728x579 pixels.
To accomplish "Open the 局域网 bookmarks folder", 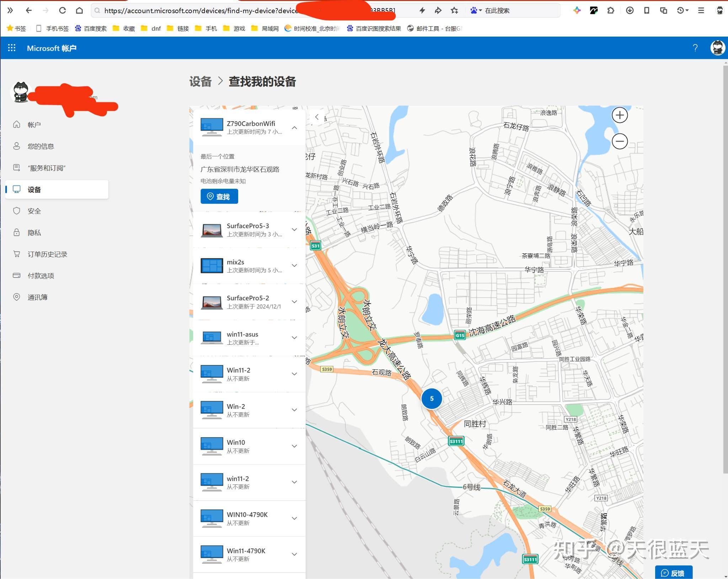I will pyautogui.click(x=265, y=28).
